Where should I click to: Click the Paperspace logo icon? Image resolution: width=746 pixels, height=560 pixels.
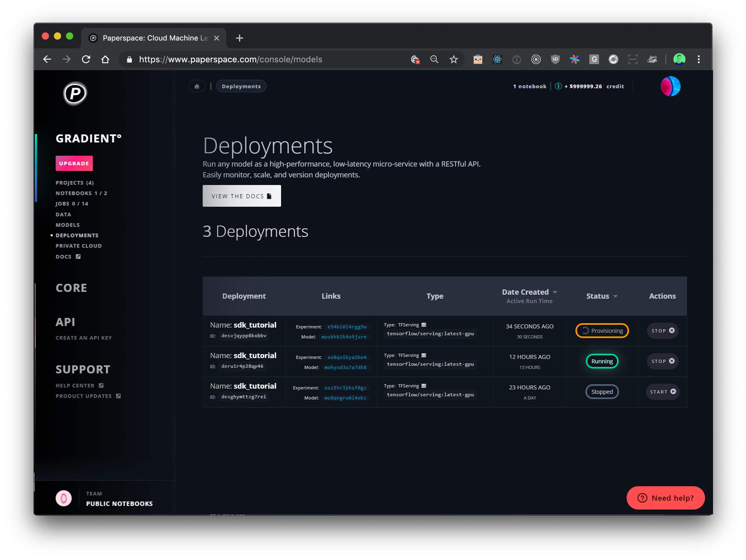(x=75, y=93)
